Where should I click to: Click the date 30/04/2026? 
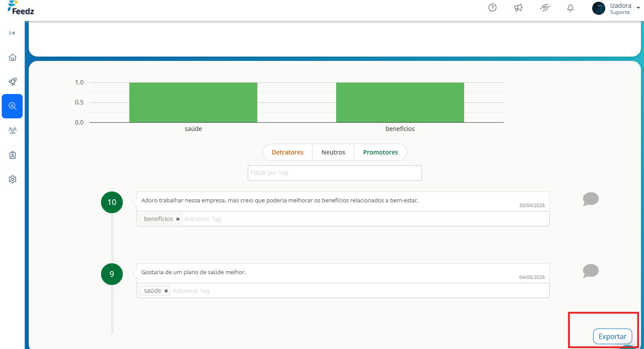532,205
